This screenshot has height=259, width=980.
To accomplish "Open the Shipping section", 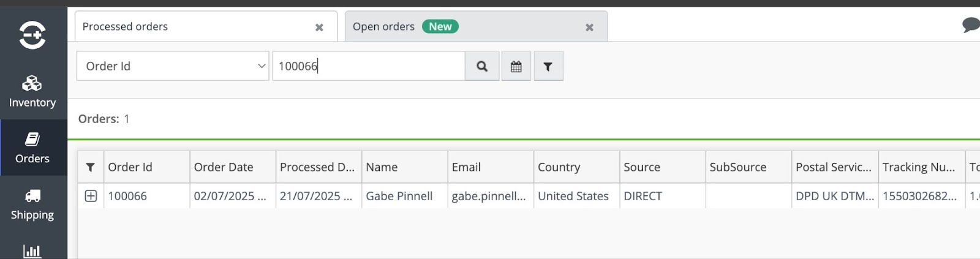I will [32, 204].
